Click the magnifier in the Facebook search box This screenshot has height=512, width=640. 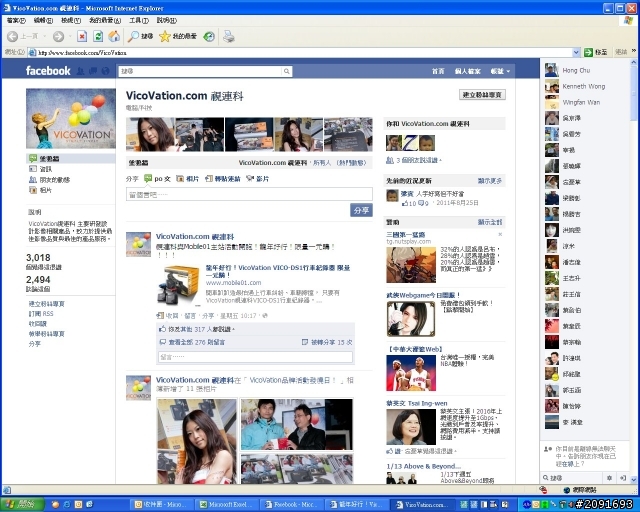287,71
